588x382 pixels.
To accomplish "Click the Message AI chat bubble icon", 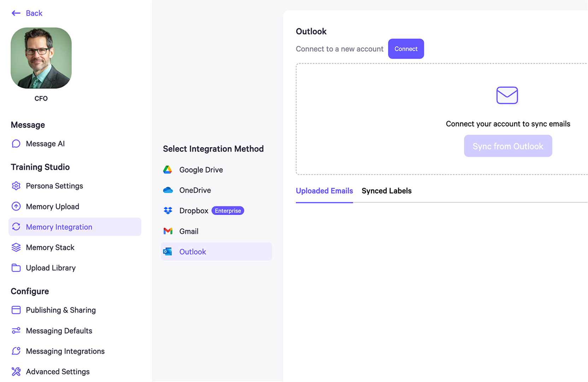I will (x=16, y=144).
